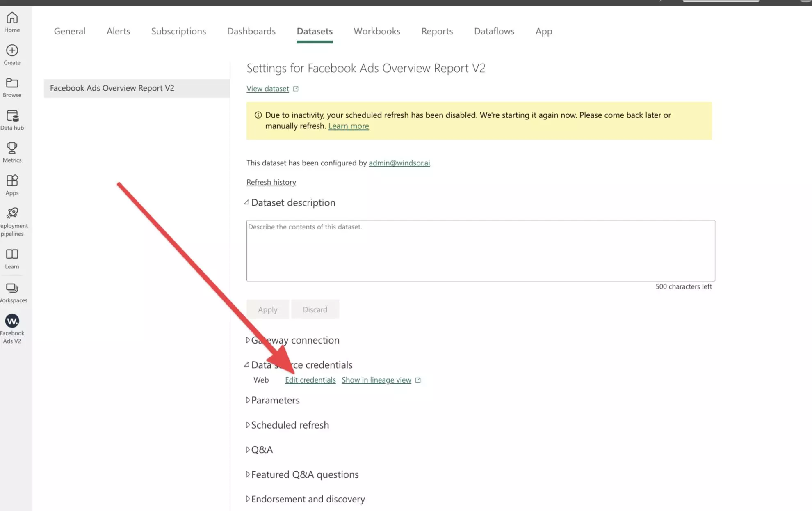Switch to the App tab
Image resolution: width=812 pixels, height=511 pixels.
click(544, 31)
